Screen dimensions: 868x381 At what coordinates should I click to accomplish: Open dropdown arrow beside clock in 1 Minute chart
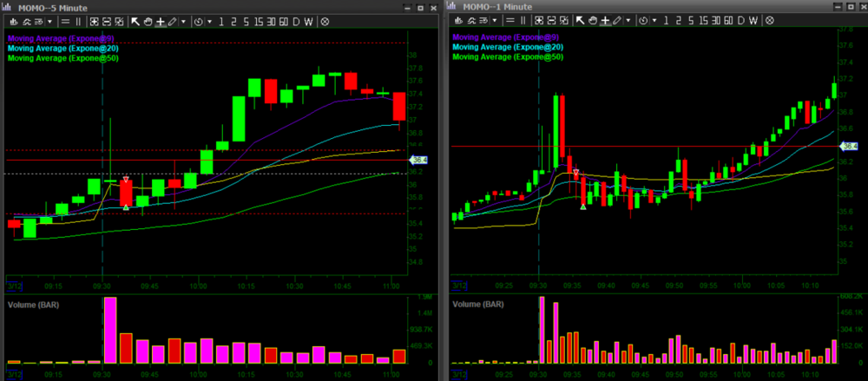[655, 21]
